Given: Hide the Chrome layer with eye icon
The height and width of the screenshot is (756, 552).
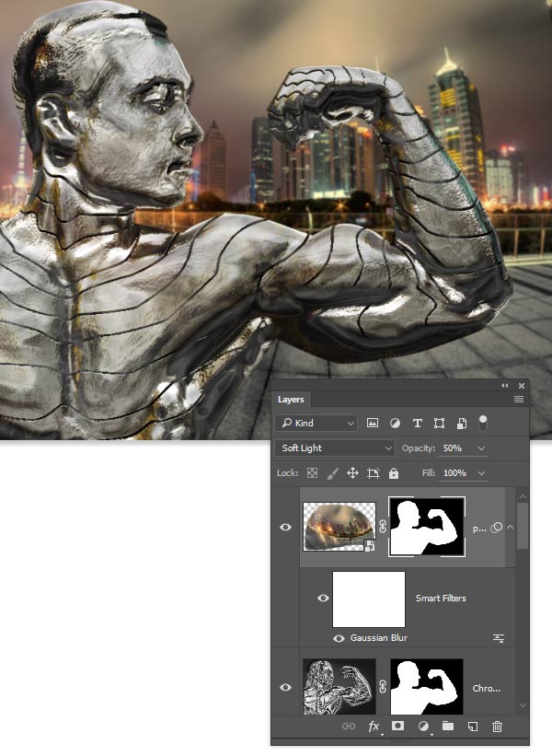Looking at the screenshot, I should tap(285, 687).
